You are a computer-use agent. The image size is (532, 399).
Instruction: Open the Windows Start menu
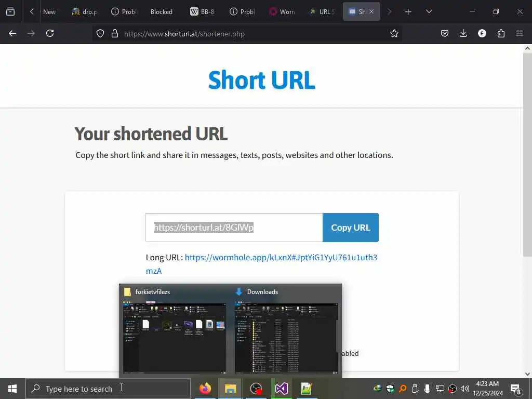[12, 389]
